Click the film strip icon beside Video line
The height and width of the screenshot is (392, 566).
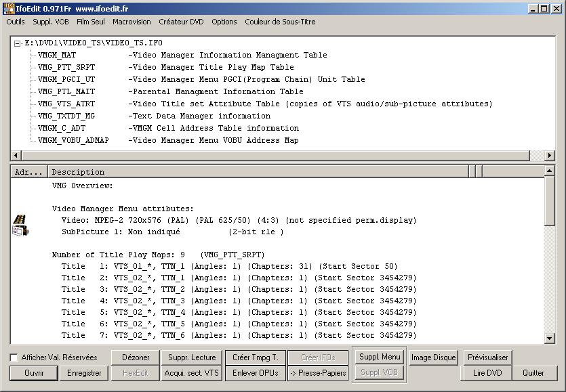(x=20, y=220)
